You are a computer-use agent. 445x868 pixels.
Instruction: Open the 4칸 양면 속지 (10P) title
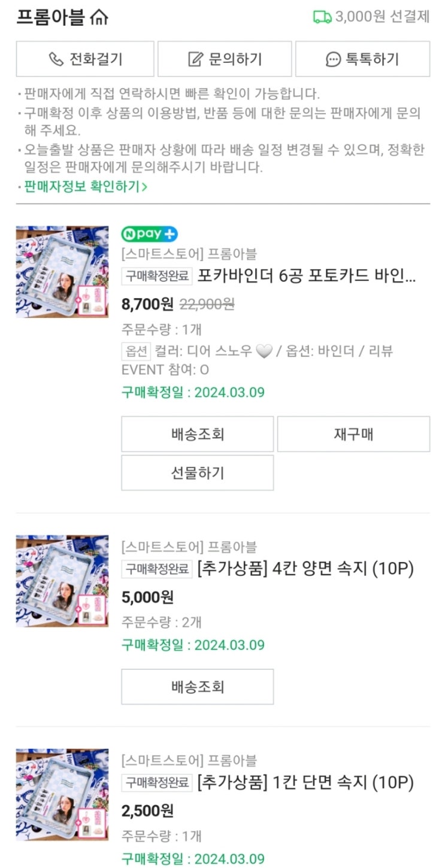pyautogui.click(x=305, y=569)
